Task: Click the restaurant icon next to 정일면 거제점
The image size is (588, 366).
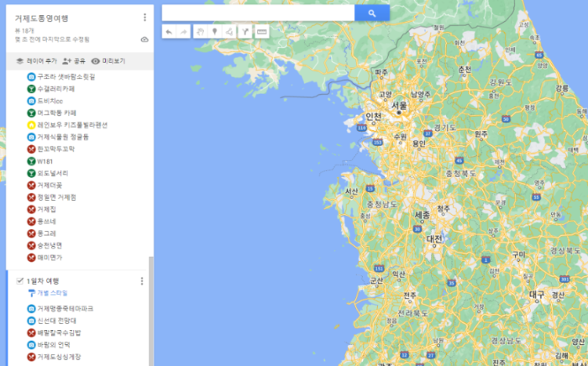Action: point(32,197)
